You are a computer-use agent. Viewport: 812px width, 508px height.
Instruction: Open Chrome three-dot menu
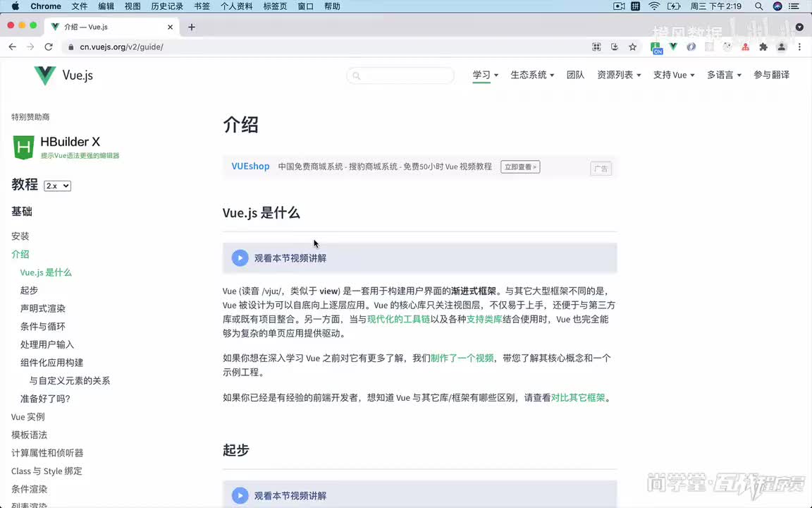pos(799,47)
